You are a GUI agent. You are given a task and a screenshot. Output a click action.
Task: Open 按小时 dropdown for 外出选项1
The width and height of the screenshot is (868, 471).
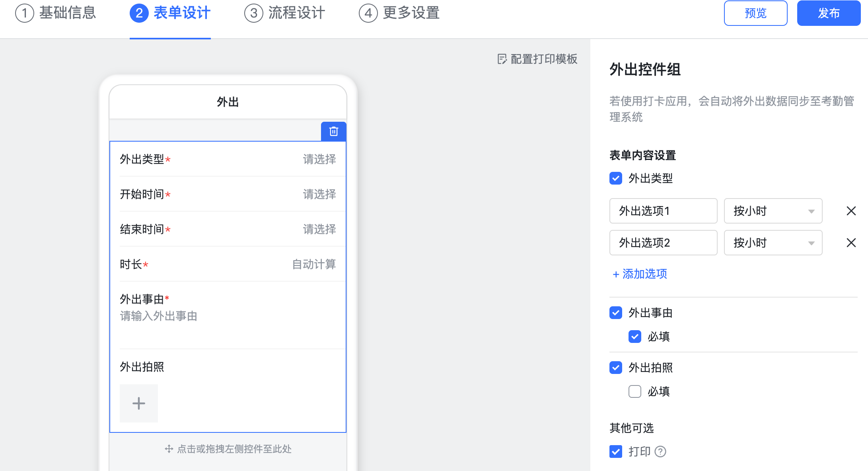pyautogui.click(x=773, y=211)
